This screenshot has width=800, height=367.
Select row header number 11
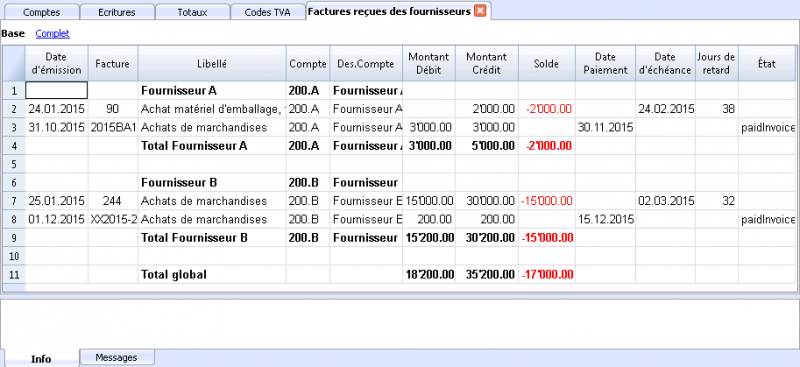tap(14, 275)
